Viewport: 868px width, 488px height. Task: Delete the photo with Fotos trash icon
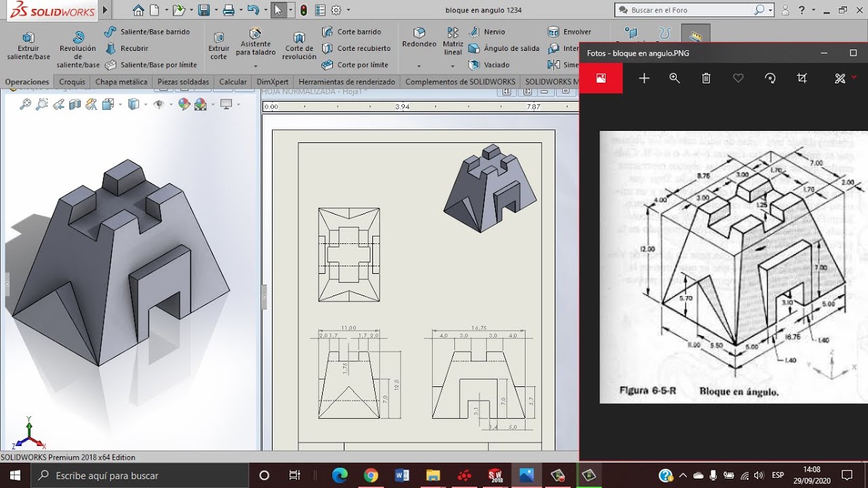click(x=706, y=78)
